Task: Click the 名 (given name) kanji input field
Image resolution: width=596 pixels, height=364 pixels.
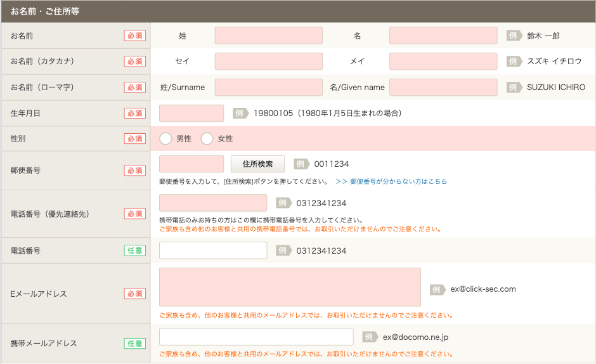Action: [443, 36]
